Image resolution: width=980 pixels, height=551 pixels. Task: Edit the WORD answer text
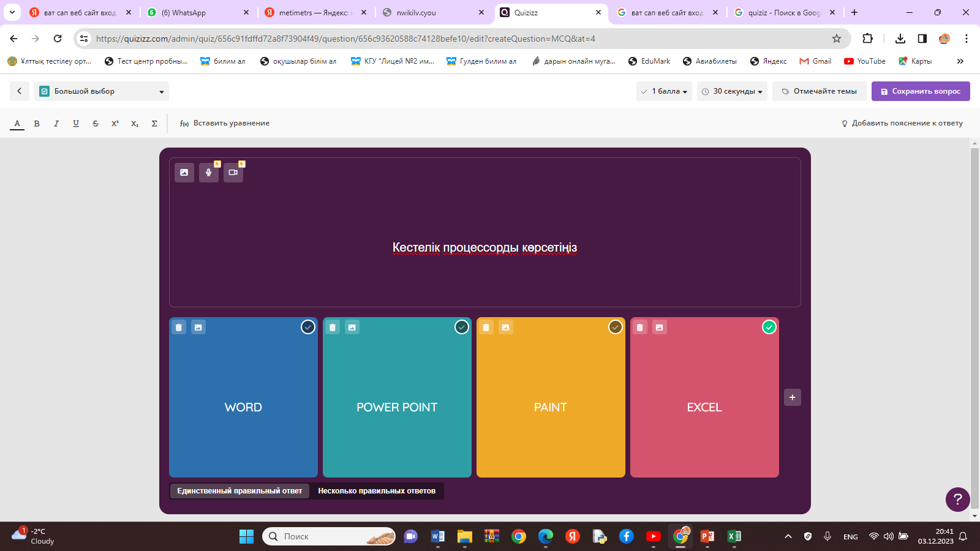pyautogui.click(x=243, y=408)
